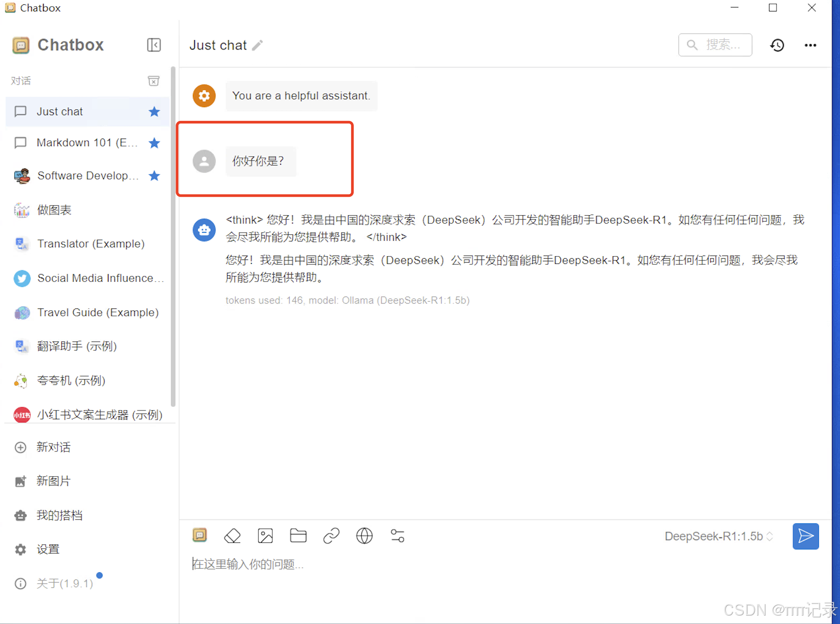
Task: Unstar the Markdown 101 conversation
Action: click(154, 143)
